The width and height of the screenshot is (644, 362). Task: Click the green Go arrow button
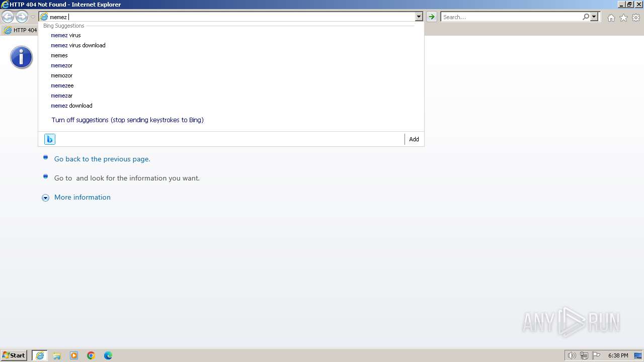coord(431,17)
